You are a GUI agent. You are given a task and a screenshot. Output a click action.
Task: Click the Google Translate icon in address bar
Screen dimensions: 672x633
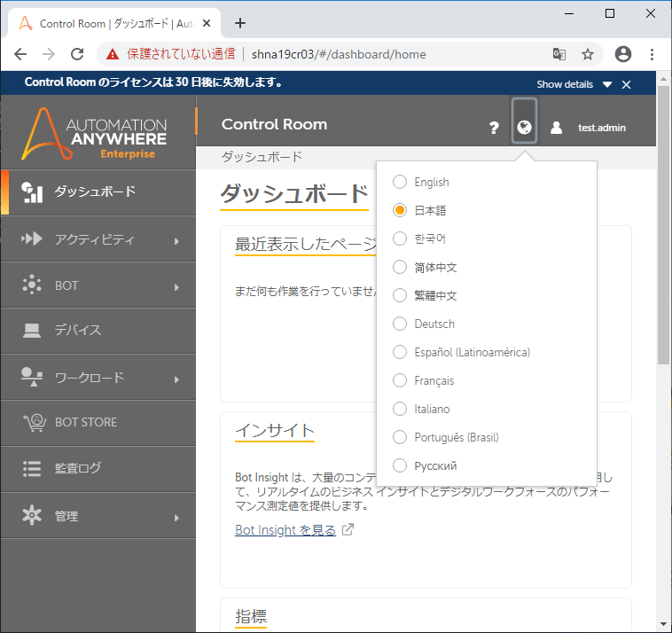[x=559, y=54]
